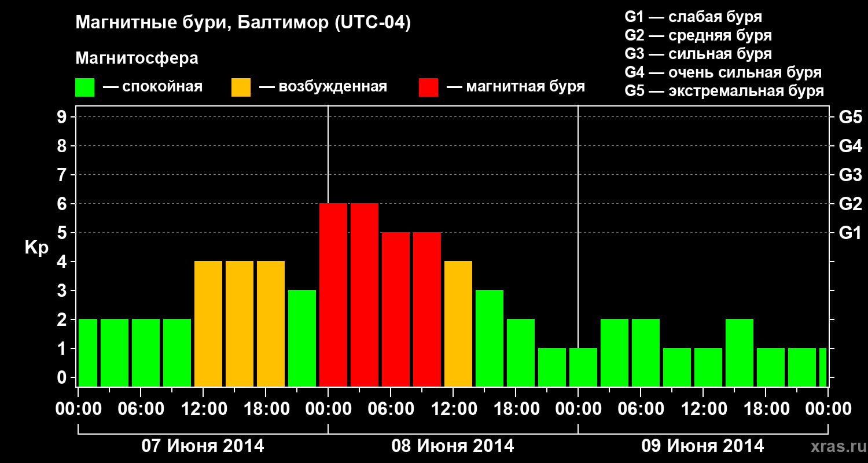Click the '— возбужденная' legend label

[x=323, y=87]
